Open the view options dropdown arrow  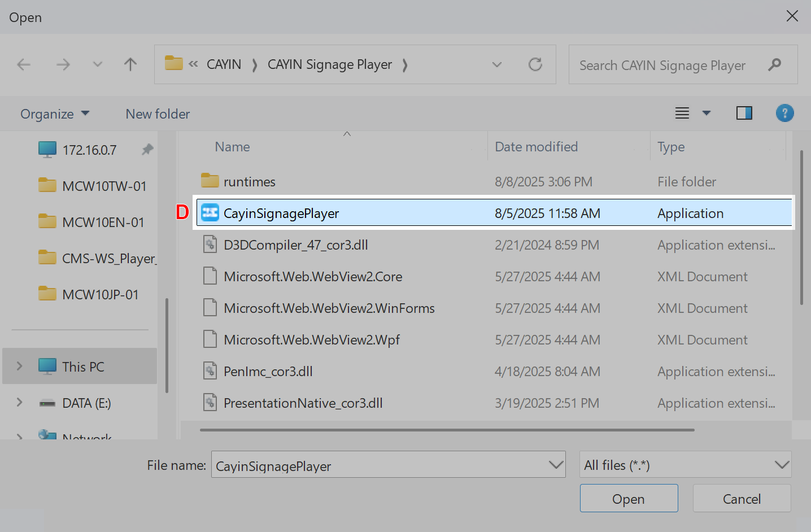click(706, 114)
